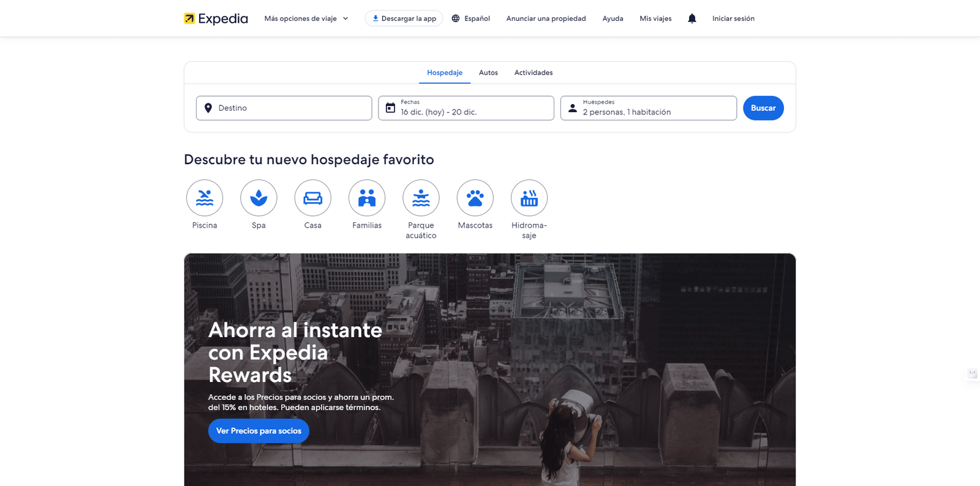Click "Ahorra al instante con Expedia Rewards" headline
This screenshot has width=980, height=486.
point(295,353)
